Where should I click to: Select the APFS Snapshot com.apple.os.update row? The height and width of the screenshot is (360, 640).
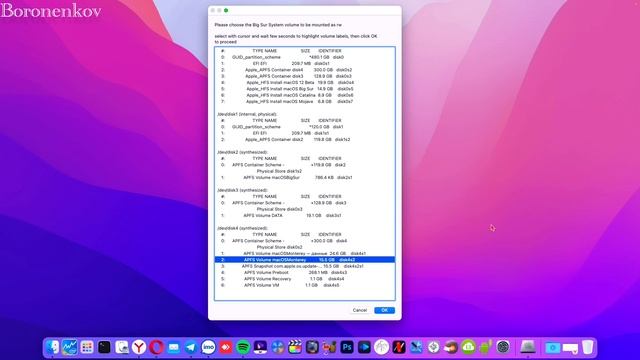pos(304,266)
